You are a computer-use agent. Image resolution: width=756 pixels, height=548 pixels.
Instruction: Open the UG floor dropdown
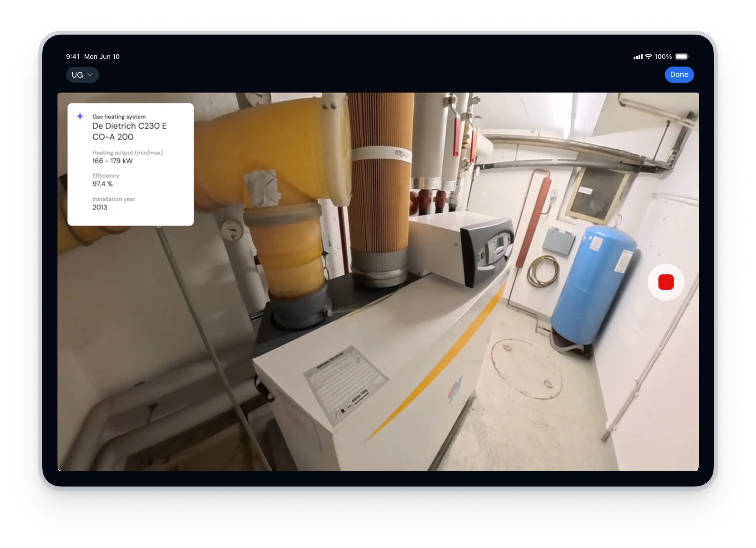click(82, 75)
